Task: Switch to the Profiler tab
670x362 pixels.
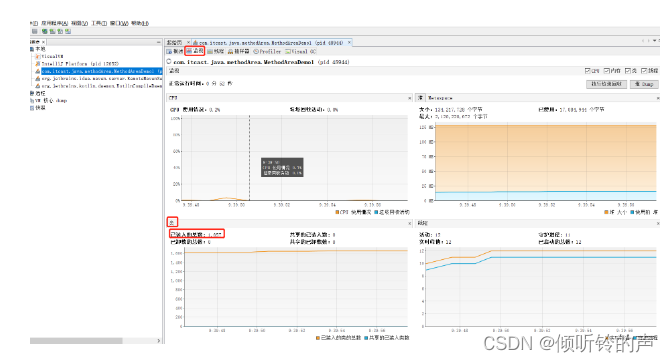Action: (x=267, y=51)
